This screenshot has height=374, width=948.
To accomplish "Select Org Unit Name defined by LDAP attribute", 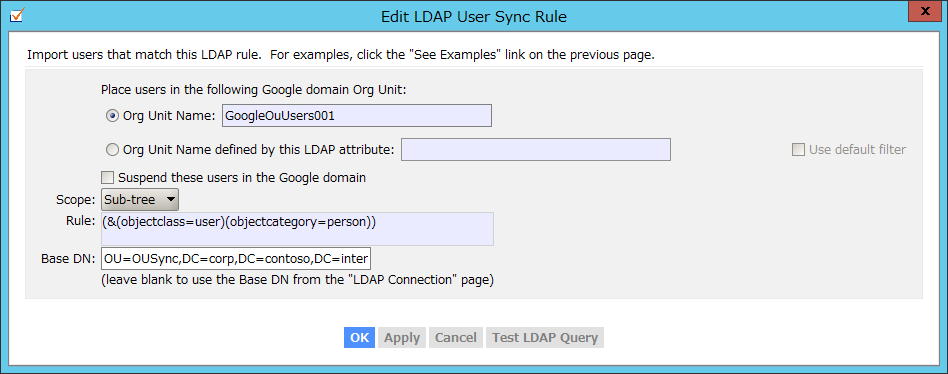I will [111, 149].
